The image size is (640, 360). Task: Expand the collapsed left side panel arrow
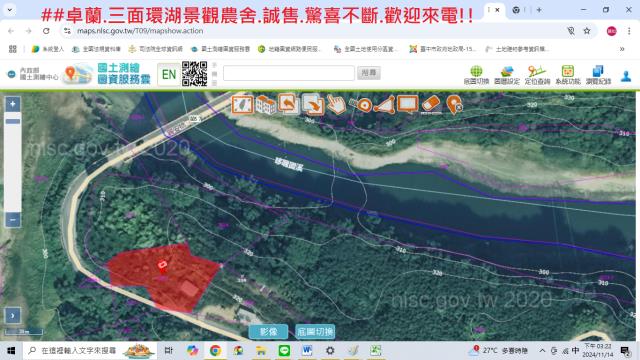(13, 316)
